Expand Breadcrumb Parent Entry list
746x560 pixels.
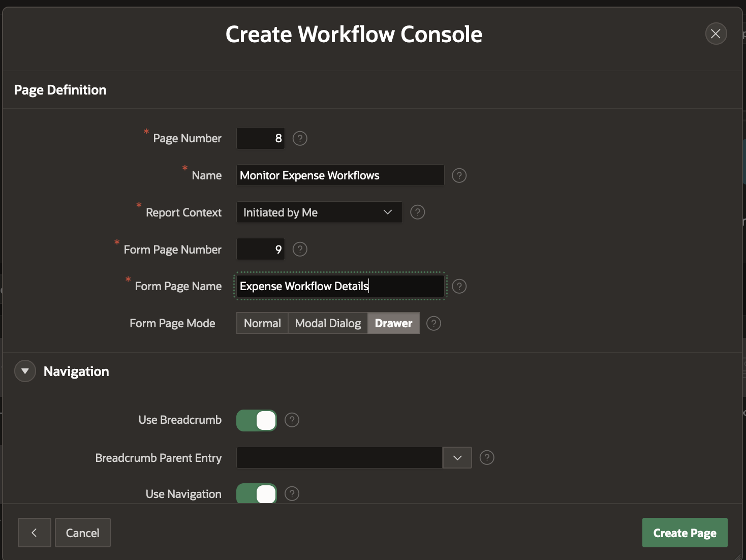[x=457, y=457]
